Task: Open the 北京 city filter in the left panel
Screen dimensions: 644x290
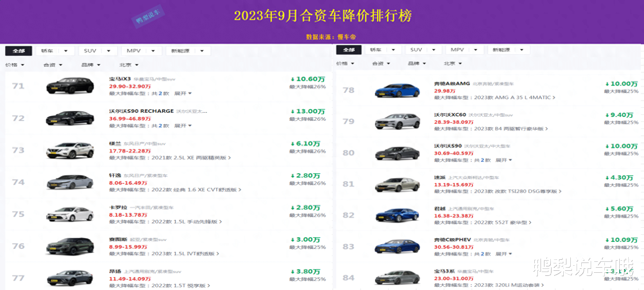Action: [x=129, y=65]
